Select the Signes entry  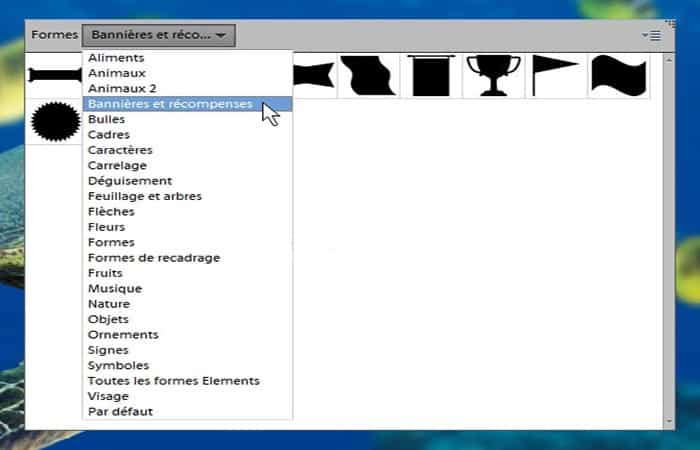tap(188, 350)
